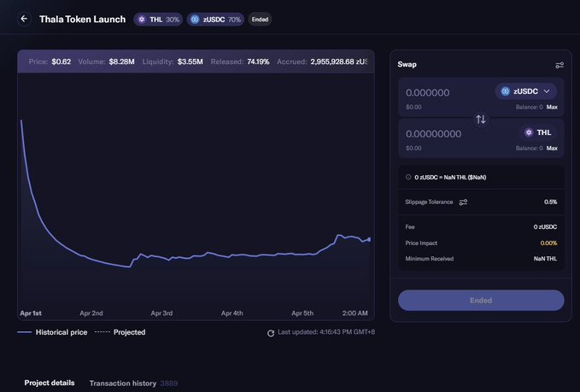580x392 pixels.
Task: Open the Transaction history tab
Action: coord(133,383)
